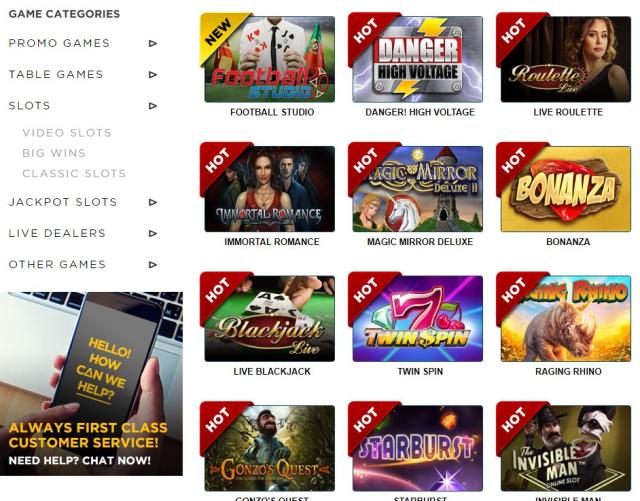Expand the Jackpot Slots arrow
This screenshot has width=640, height=501.
(153, 202)
